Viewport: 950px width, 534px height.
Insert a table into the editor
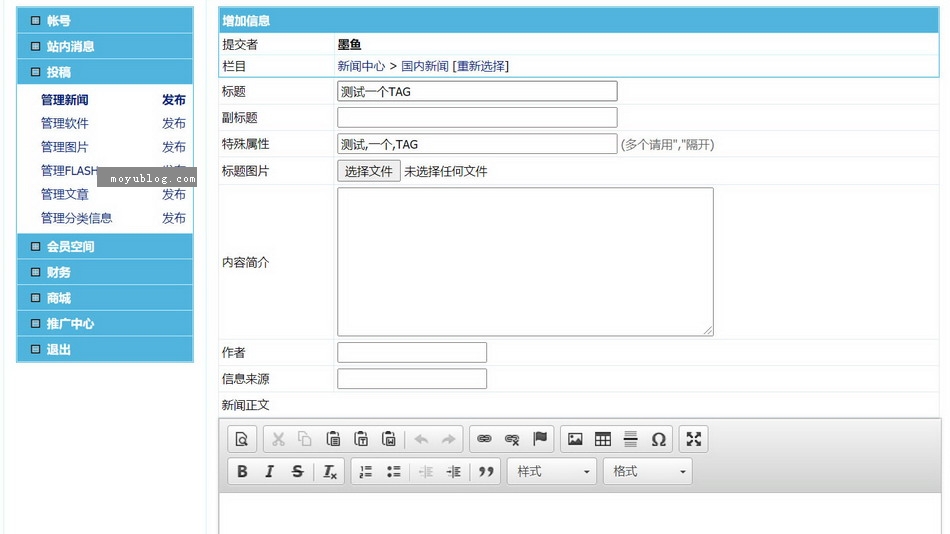[x=603, y=439]
